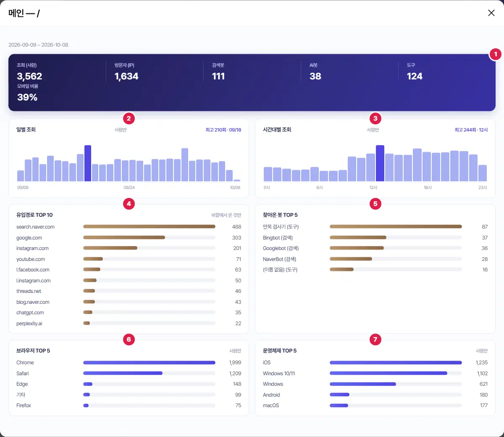The width and height of the screenshot is (504, 437).
Task: Click the highlighted peak bar in 일별 조회 chart
Action: (x=88, y=163)
